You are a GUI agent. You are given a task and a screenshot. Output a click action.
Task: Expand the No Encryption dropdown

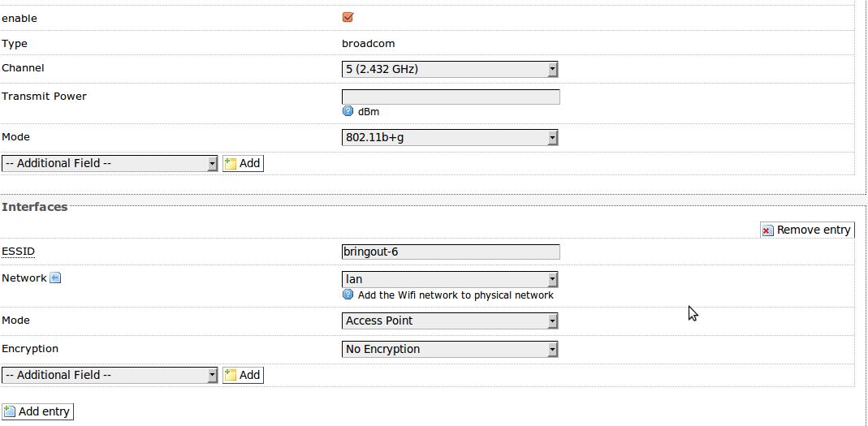pos(450,349)
